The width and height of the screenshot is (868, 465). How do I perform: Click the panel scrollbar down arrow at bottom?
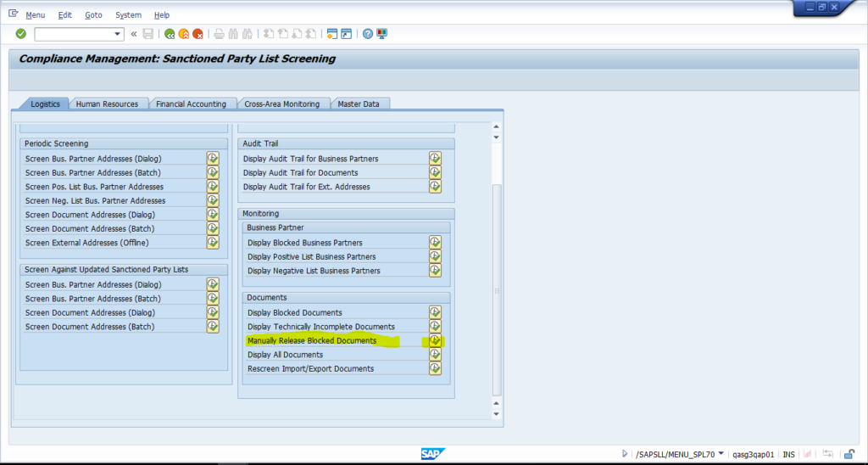[496, 414]
